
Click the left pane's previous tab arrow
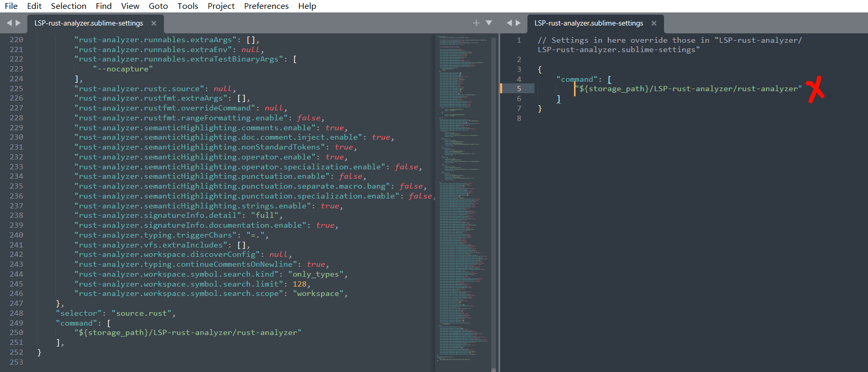point(9,23)
